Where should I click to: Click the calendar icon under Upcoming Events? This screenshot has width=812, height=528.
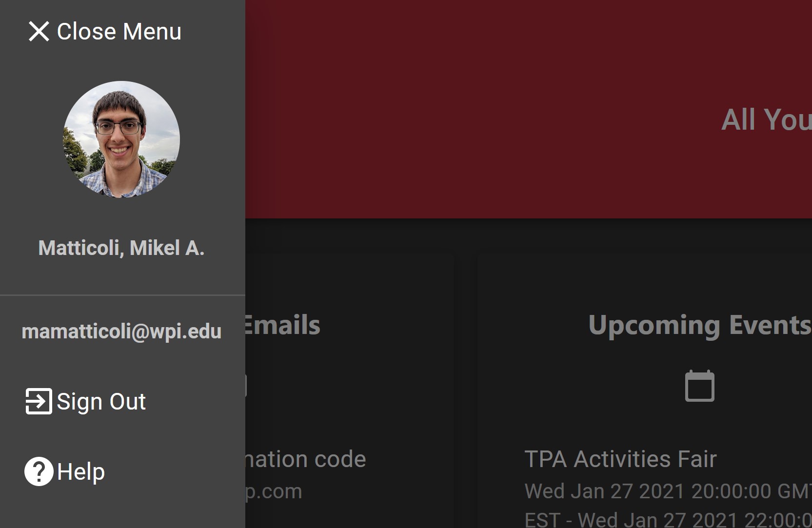click(x=700, y=386)
